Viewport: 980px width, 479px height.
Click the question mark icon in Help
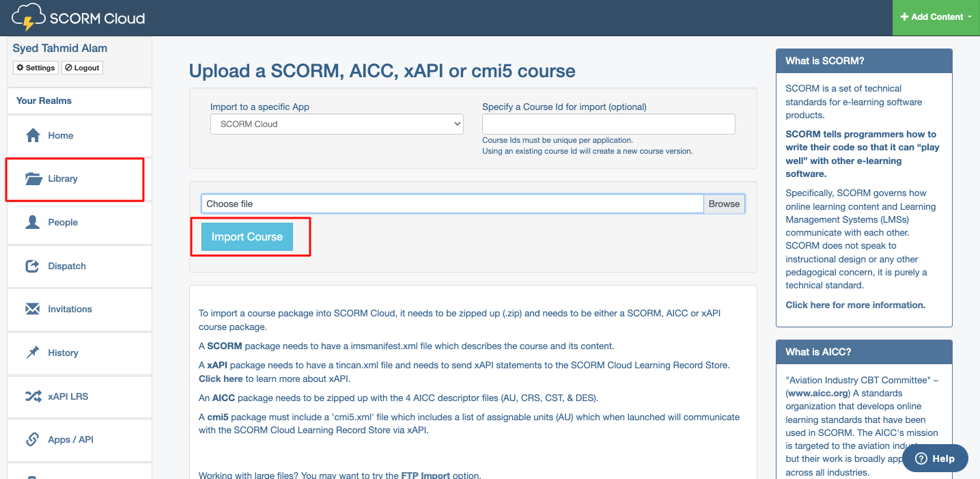921,459
